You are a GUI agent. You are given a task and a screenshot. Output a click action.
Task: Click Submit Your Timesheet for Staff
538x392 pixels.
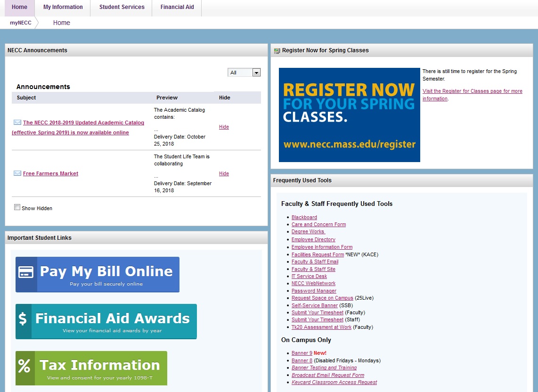point(318,320)
